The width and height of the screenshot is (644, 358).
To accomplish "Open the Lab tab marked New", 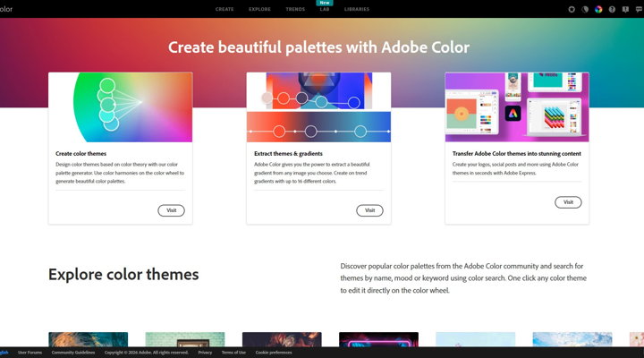I will click(x=325, y=9).
